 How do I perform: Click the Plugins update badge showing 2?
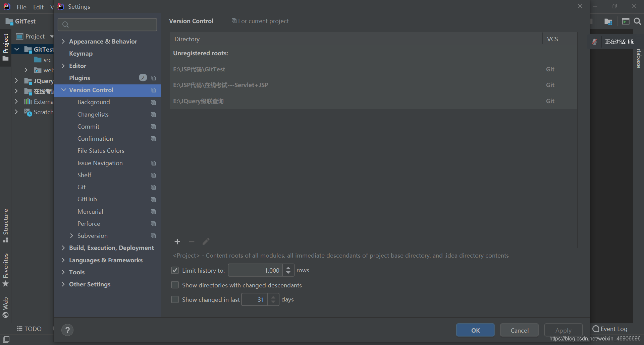click(x=143, y=78)
